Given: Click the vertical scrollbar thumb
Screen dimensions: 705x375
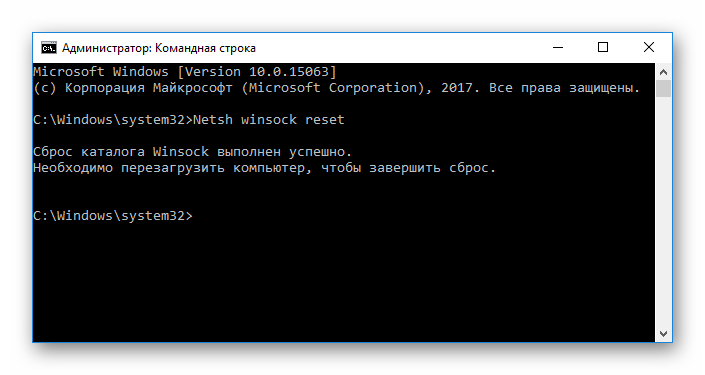Looking at the screenshot, I should pos(663,89).
